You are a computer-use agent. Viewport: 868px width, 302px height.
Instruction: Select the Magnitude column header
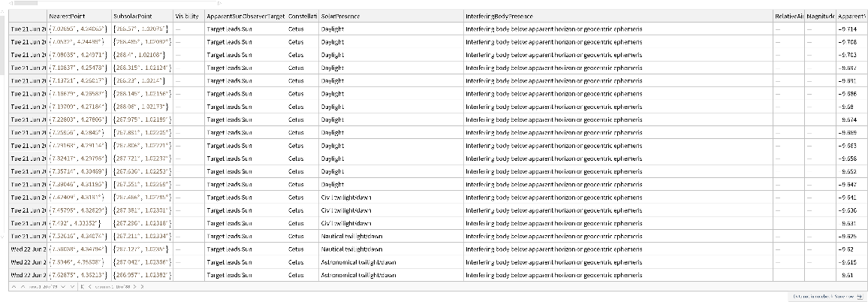click(821, 15)
